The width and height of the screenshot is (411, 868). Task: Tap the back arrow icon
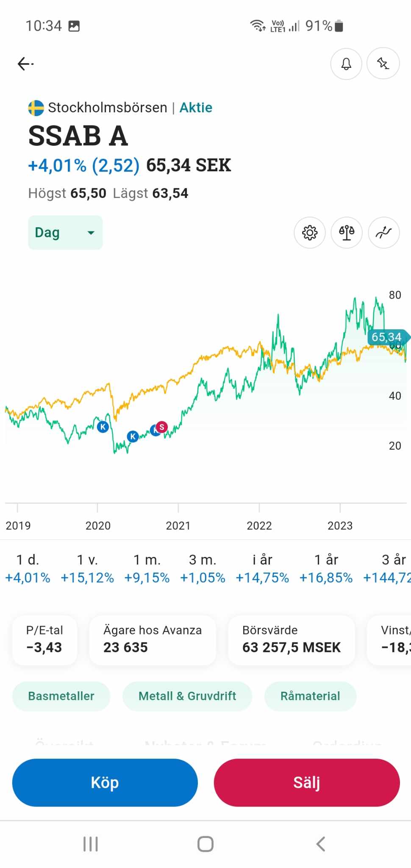pyautogui.click(x=25, y=64)
